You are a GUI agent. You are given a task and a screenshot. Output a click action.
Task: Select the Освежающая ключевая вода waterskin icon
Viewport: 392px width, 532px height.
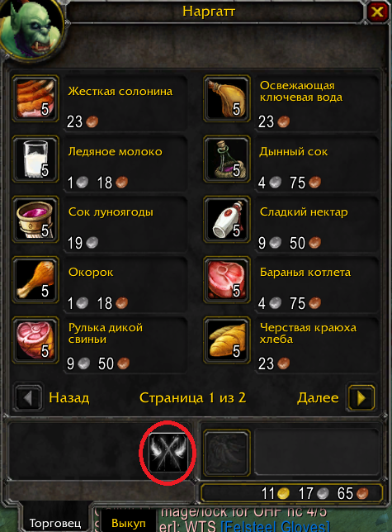point(227,98)
